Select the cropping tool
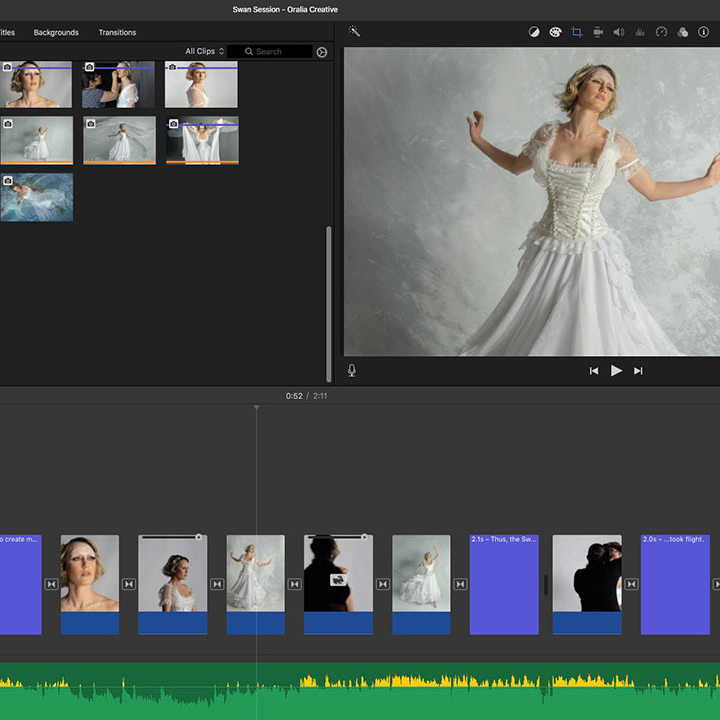Screen dimensions: 720x720 pos(576,32)
